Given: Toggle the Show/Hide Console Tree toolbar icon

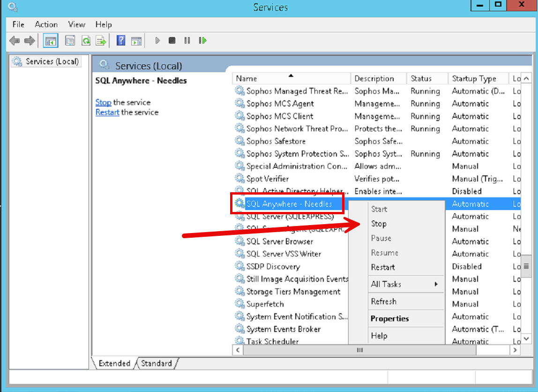Looking at the screenshot, I should 51,41.
